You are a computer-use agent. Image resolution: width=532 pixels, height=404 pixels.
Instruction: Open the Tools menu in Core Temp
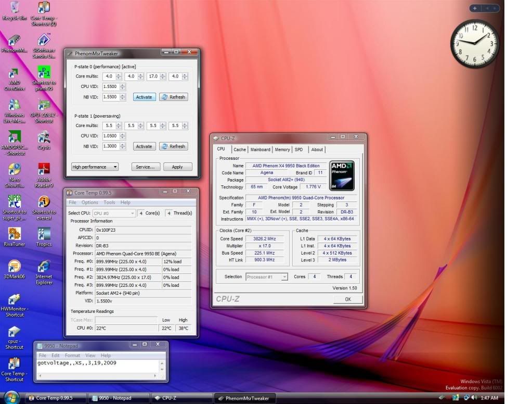click(x=109, y=203)
